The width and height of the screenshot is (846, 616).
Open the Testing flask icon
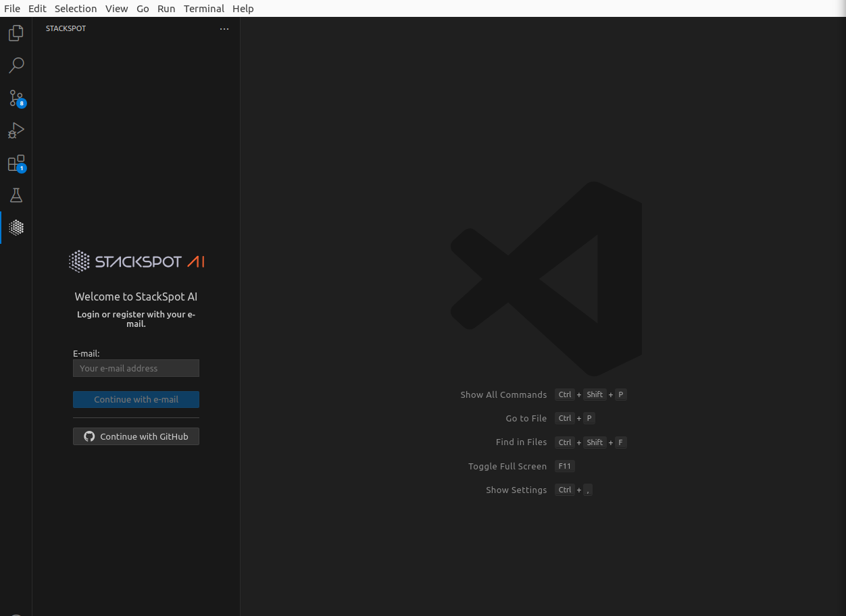tap(16, 195)
